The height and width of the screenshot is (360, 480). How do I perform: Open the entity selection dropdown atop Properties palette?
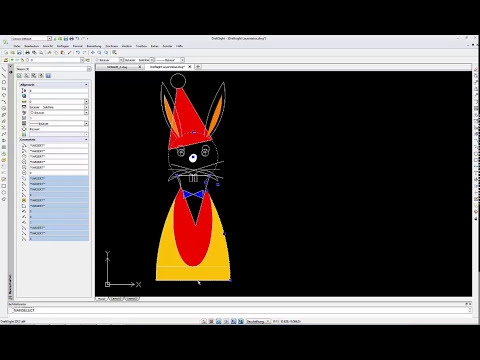pyautogui.click(x=89, y=69)
